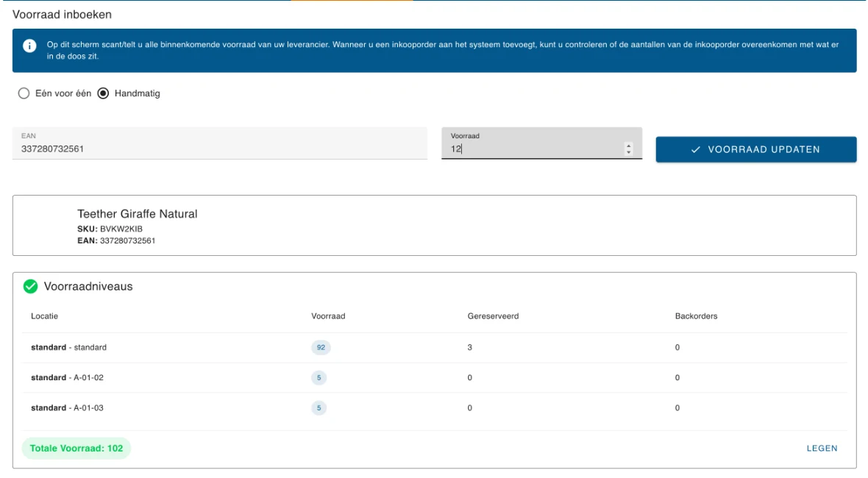Click the stock badge for location A-01-02
The width and height of the screenshot is (868, 478).
click(319, 378)
